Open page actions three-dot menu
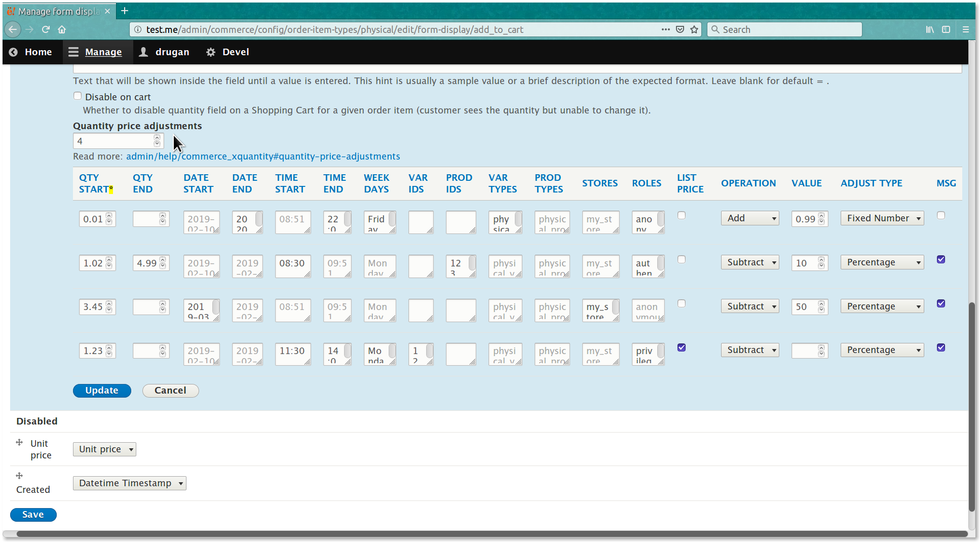 click(x=665, y=29)
